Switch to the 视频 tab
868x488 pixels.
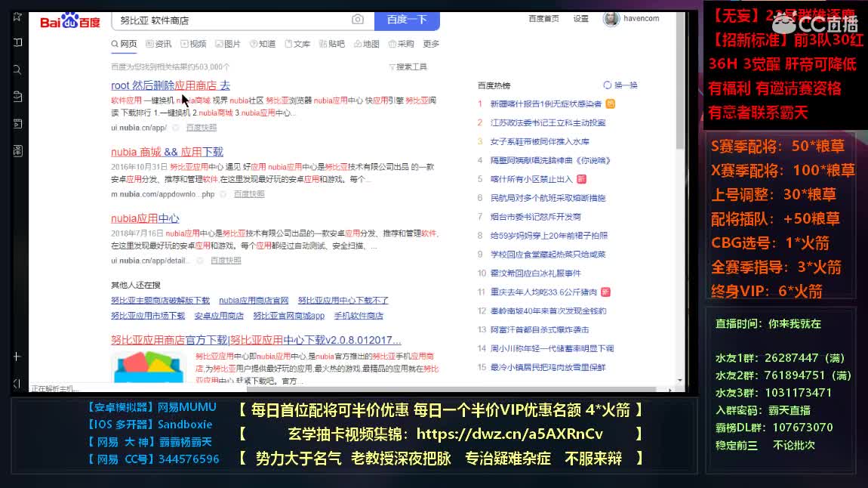193,44
